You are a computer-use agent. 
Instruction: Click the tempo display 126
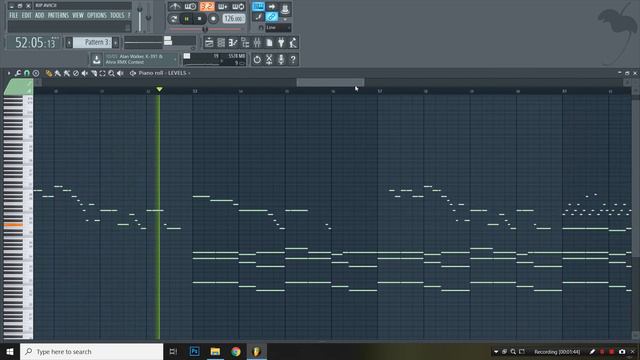coord(234,19)
